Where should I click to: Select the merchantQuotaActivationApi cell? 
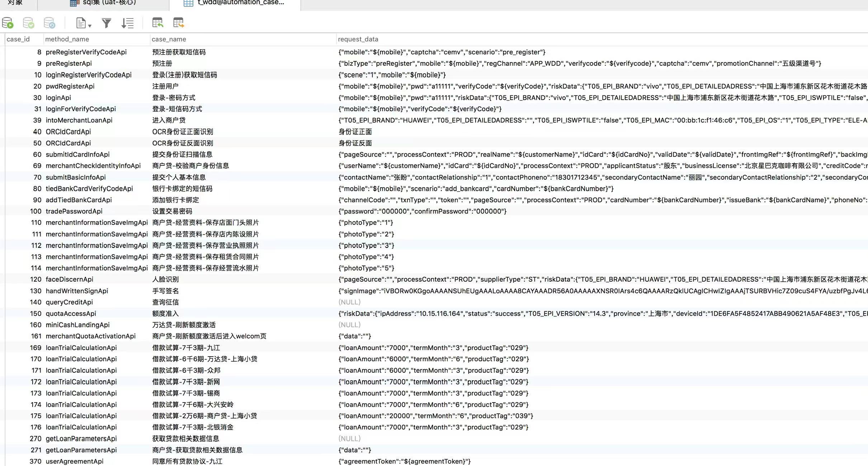point(91,336)
